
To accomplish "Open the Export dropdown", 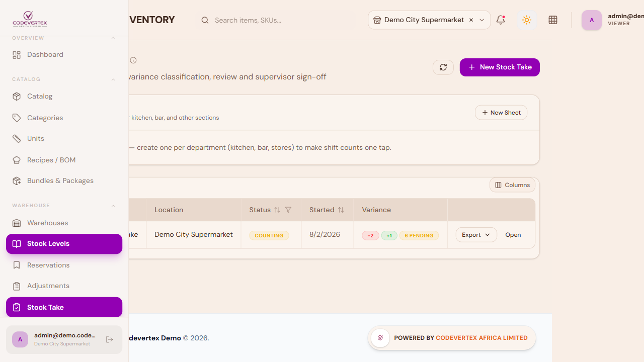I will tap(476, 235).
